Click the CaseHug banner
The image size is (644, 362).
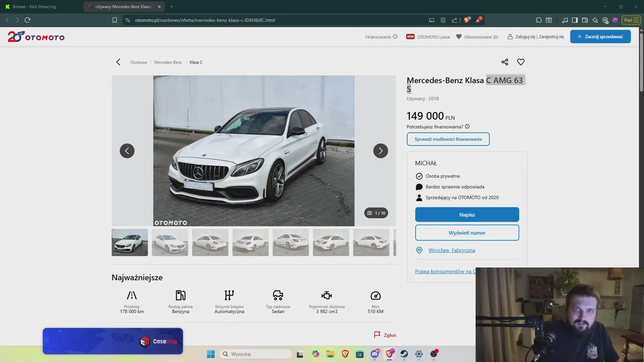click(x=113, y=341)
